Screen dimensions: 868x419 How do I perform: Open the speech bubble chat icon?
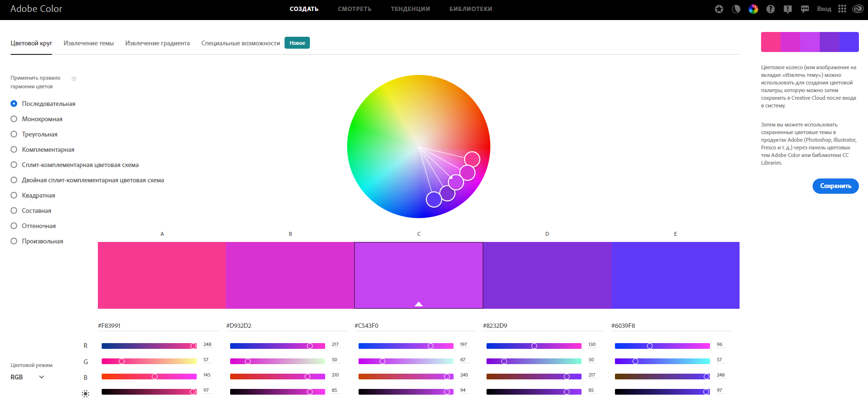click(x=805, y=9)
